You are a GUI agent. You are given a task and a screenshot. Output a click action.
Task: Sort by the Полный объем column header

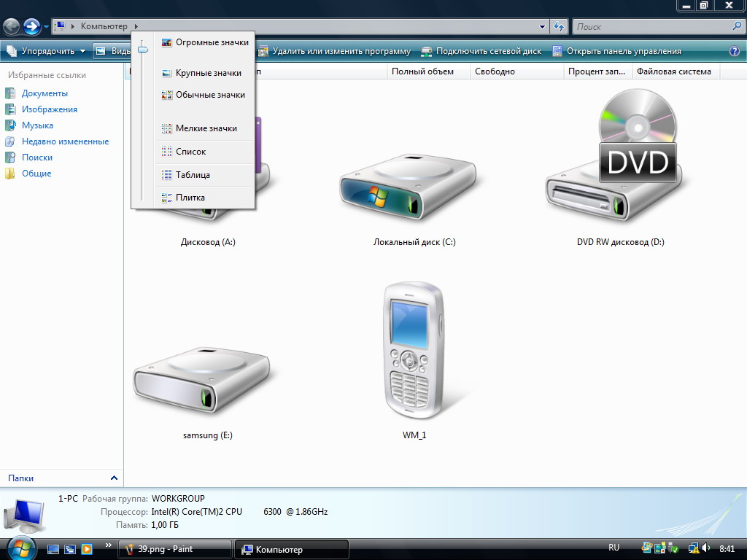coord(429,71)
